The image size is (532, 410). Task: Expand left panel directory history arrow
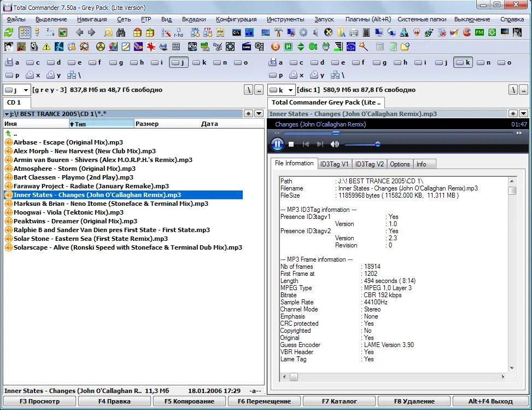pos(259,113)
